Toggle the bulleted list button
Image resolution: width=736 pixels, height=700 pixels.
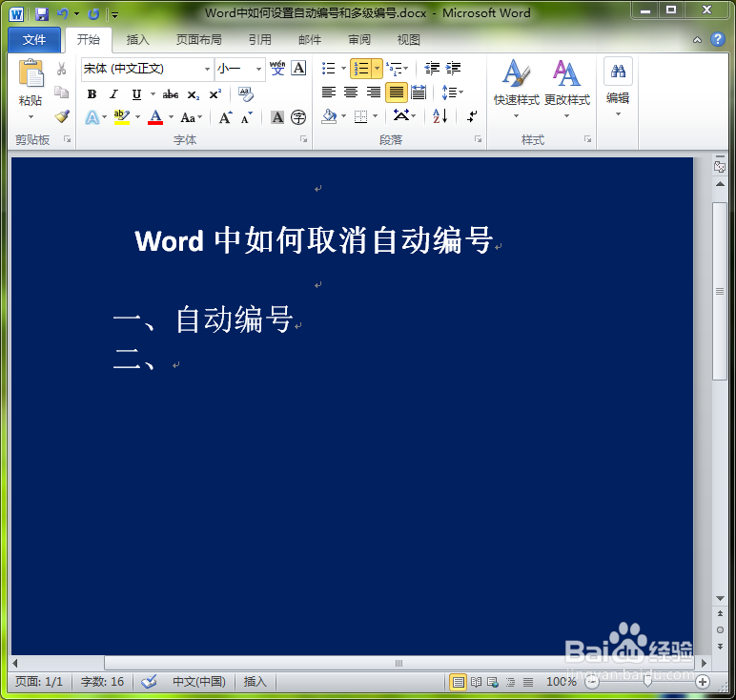(329, 69)
